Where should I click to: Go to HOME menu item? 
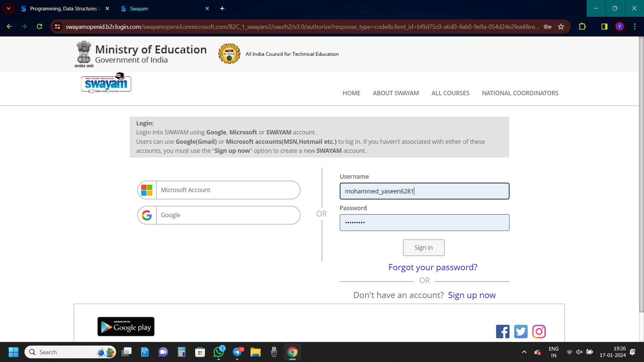tap(351, 93)
